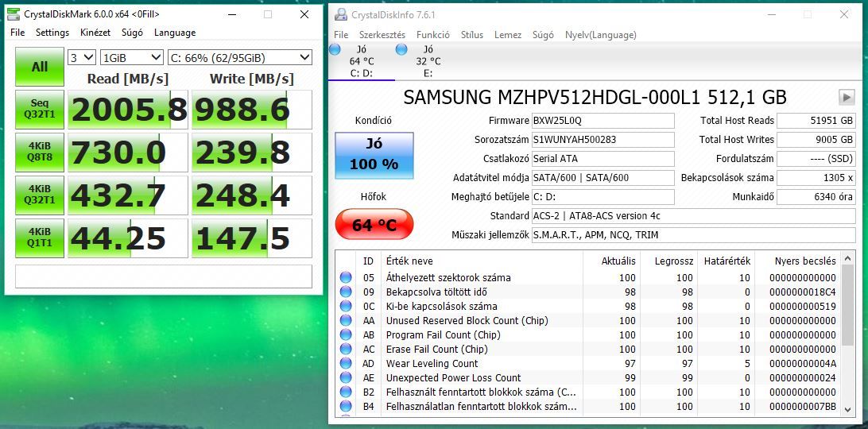
Task: Click status orb of attribute 0C row
Action: 346,306
